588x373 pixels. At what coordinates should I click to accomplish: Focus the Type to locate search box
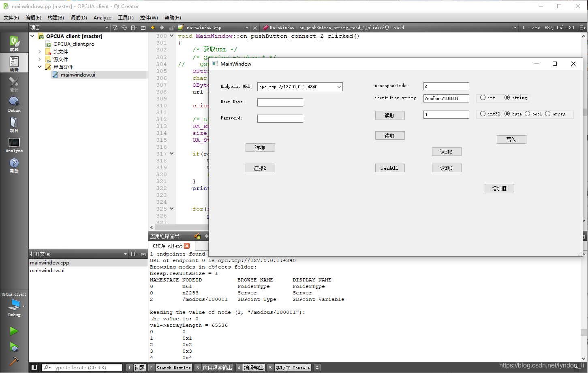[x=81, y=368]
